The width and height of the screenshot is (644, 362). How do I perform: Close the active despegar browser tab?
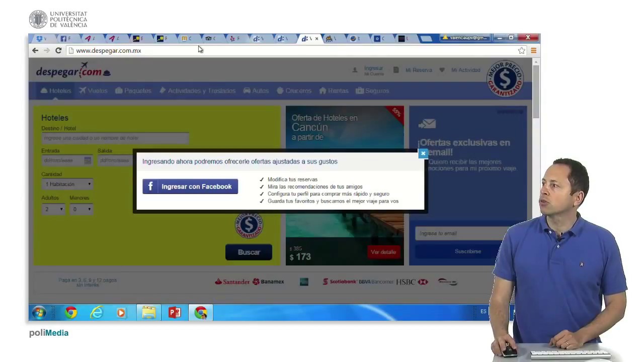pyautogui.click(x=316, y=38)
